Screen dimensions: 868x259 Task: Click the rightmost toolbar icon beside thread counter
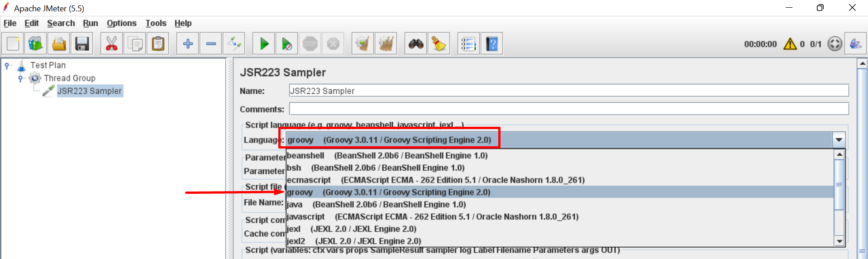click(x=856, y=44)
